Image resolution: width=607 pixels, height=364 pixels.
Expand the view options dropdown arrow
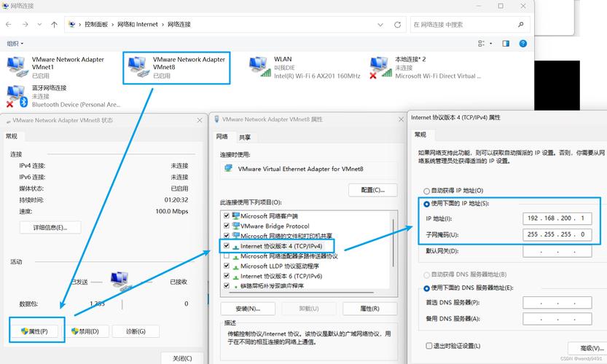pyautogui.click(x=491, y=44)
